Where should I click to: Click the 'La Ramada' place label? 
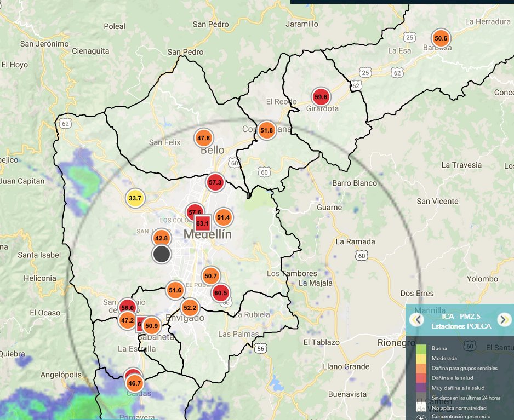tap(355, 242)
